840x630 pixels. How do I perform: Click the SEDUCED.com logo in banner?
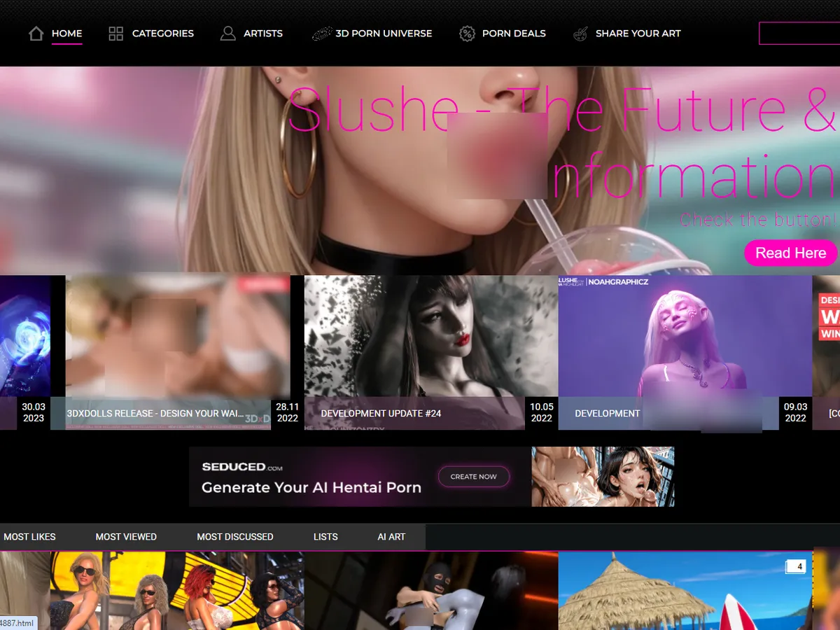click(242, 467)
